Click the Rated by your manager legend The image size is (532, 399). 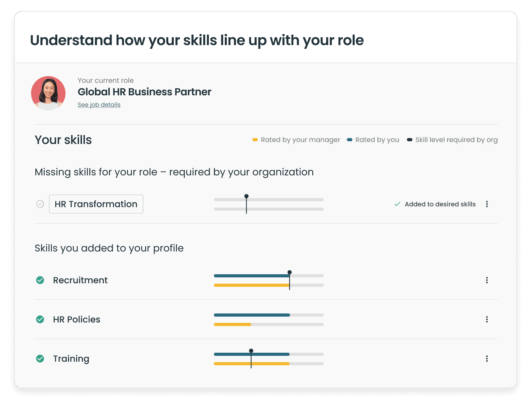click(296, 140)
